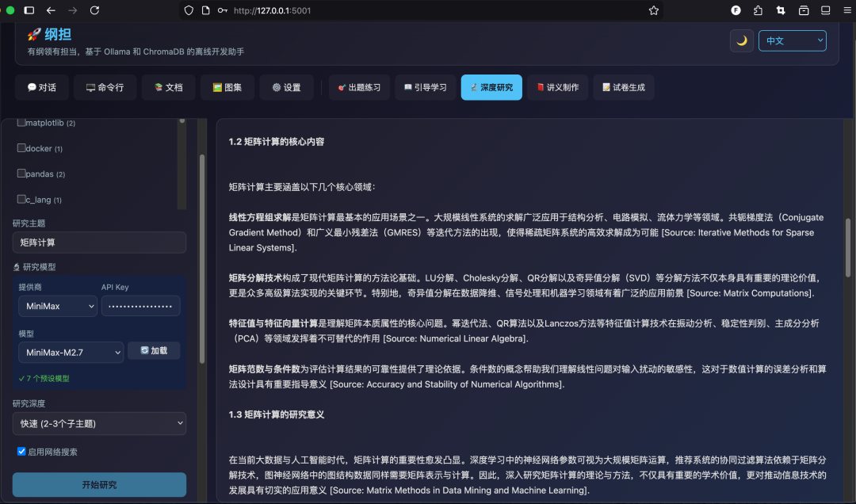
Task: Click the 7 个预设模型 status text
Action: [44, 379]
